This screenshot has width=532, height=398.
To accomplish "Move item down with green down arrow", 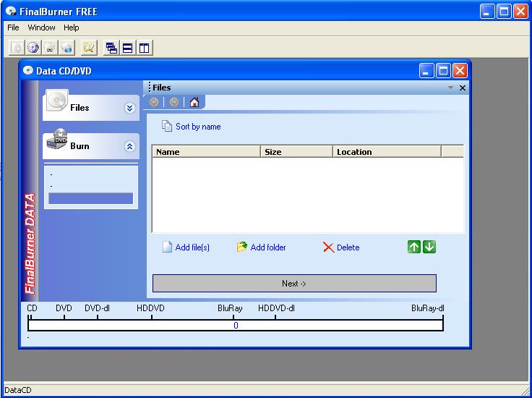I will (x=429, y=247).
